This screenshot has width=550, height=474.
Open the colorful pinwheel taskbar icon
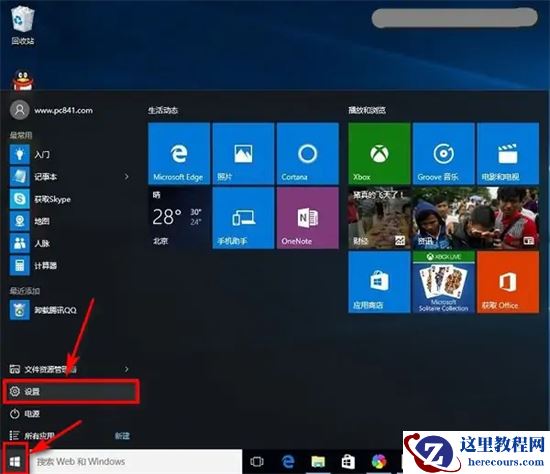pyautogui.click(x=379, y=461)
